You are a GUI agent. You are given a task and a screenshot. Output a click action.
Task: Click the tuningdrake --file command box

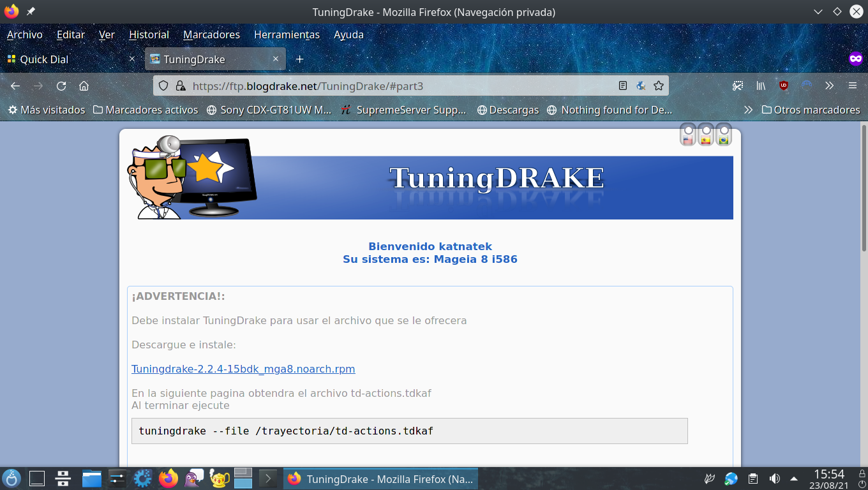point(410,431)
